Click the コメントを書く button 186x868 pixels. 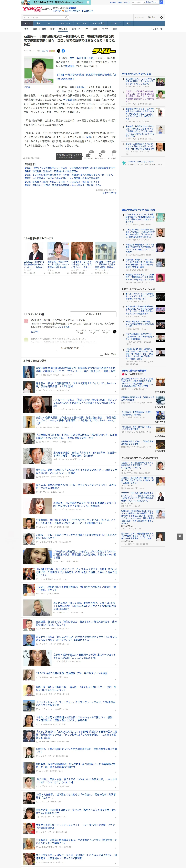pos(93,314)
